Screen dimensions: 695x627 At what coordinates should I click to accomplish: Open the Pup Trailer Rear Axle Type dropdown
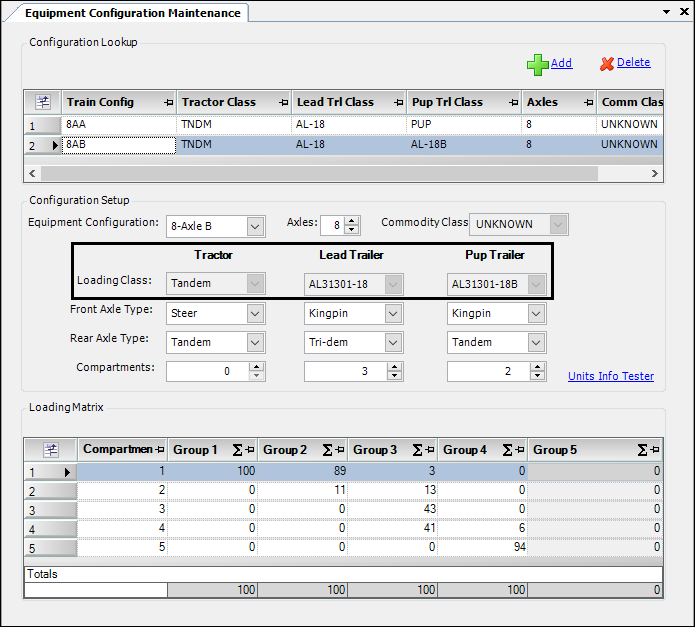click(536, 342)
